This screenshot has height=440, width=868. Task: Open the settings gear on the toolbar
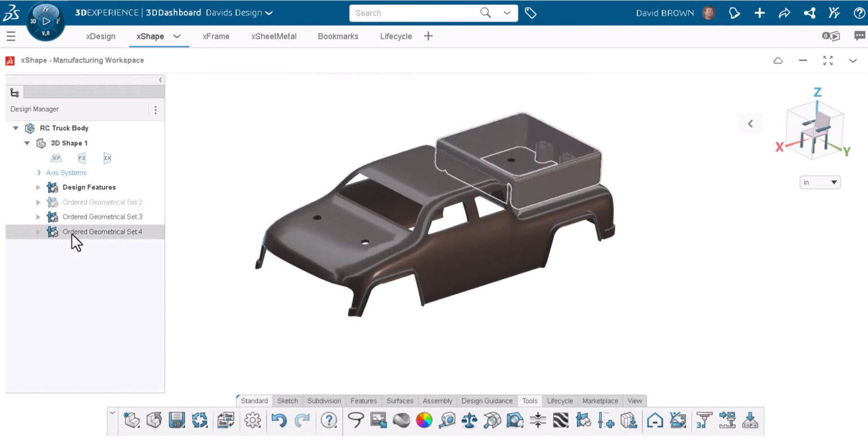(253, 420)
